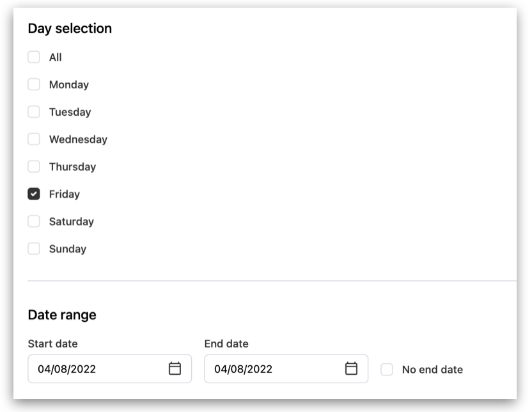Viewport: 532px width, 412px height.
Task: Click the Saturday label text
Action: click(x=72, y=221)
